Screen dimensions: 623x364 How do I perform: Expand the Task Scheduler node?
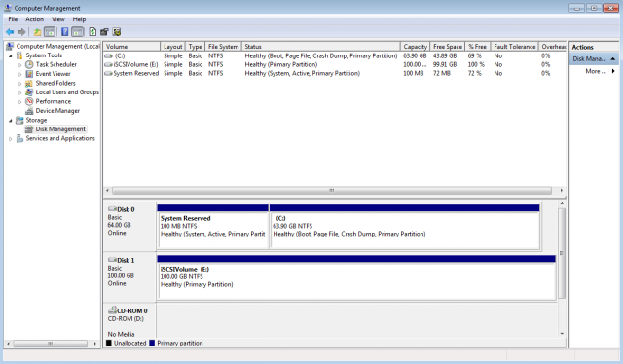(19, 65)
